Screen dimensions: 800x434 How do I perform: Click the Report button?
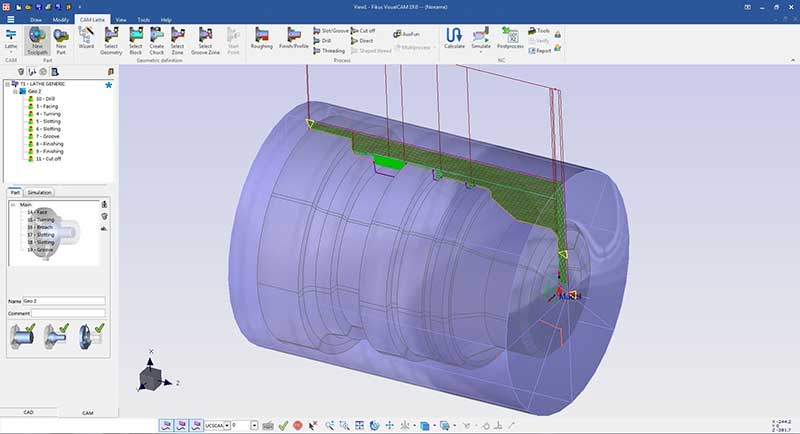coord(541,49)
